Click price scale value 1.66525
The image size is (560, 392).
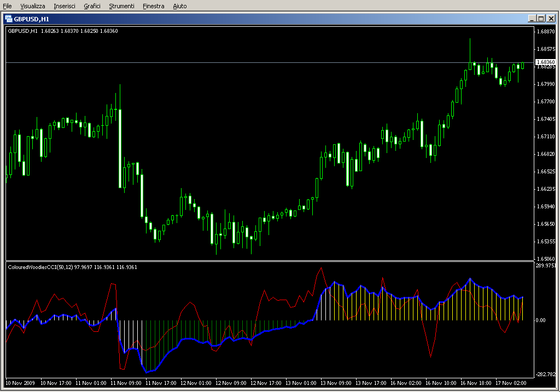click(546, 171)
